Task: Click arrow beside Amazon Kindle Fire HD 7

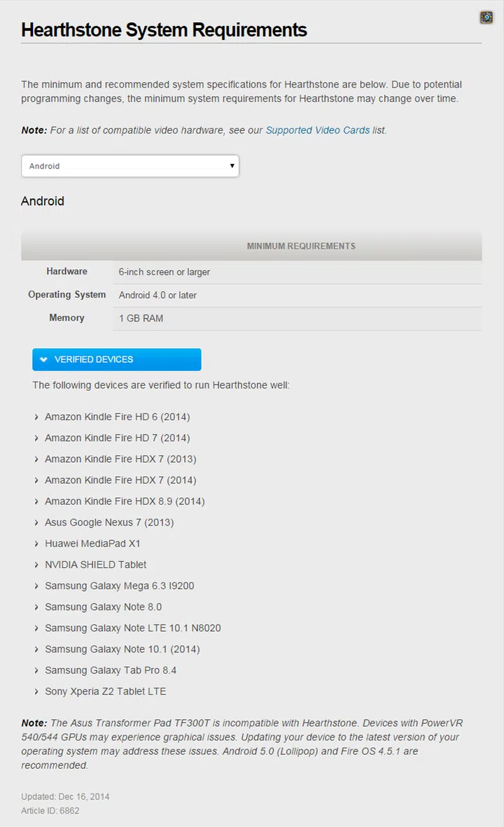Action: click(36, 438)
